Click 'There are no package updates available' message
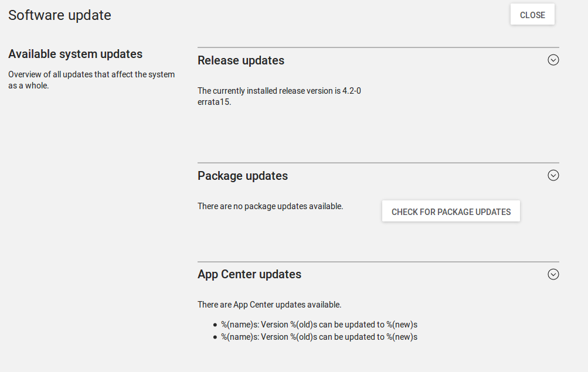588x372 pixels. 270,206
